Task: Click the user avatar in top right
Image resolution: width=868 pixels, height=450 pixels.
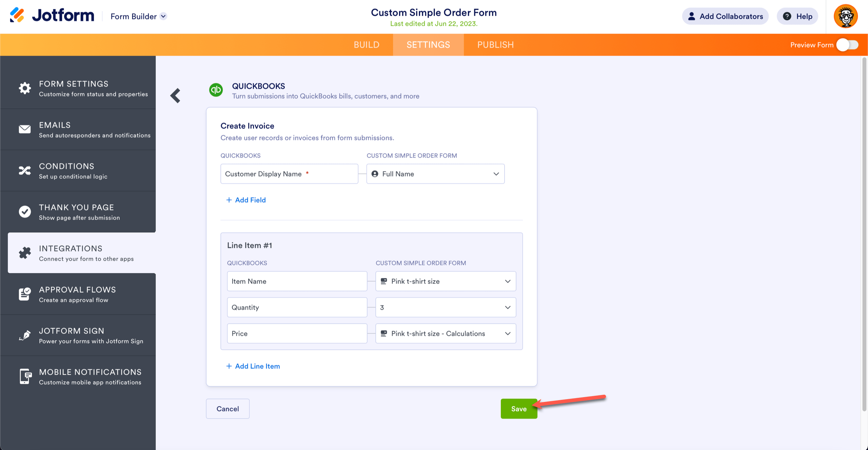Action: click(846, 16)
